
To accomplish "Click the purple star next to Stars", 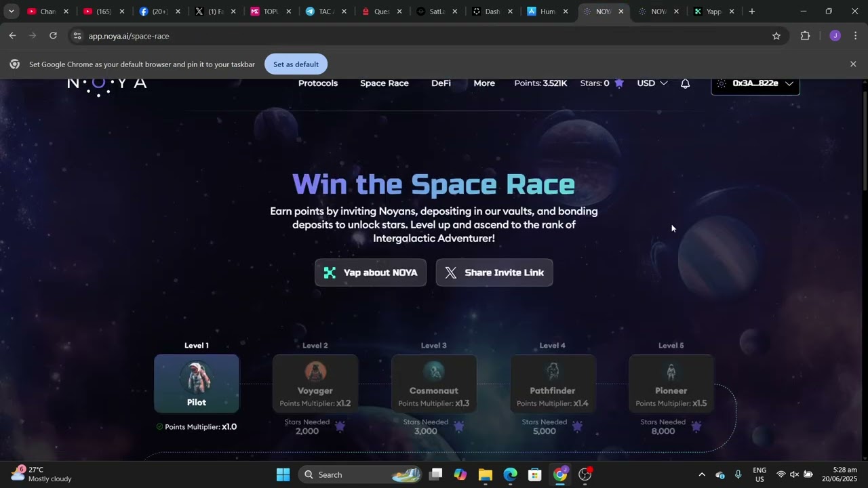I will [619, 83].
